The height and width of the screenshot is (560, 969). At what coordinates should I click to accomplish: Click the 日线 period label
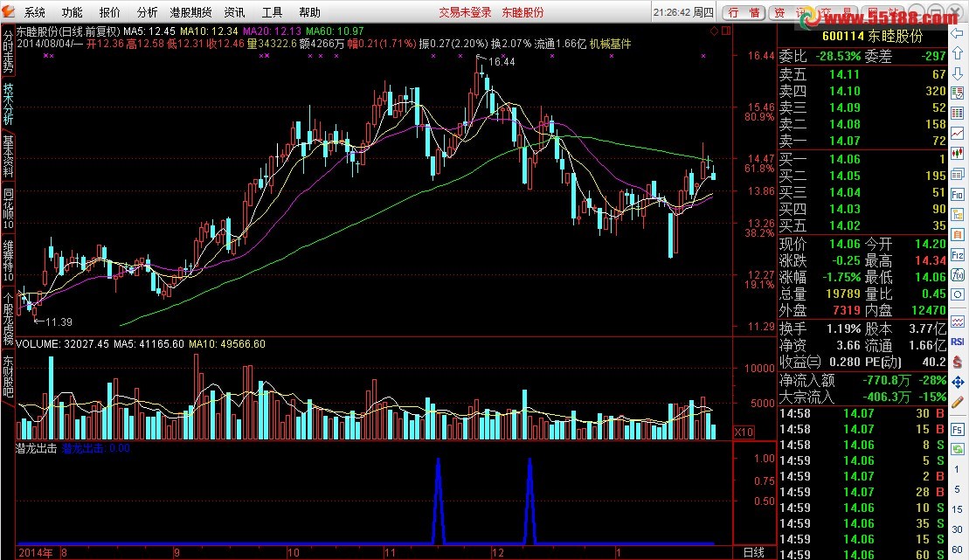tap(753, 553)
